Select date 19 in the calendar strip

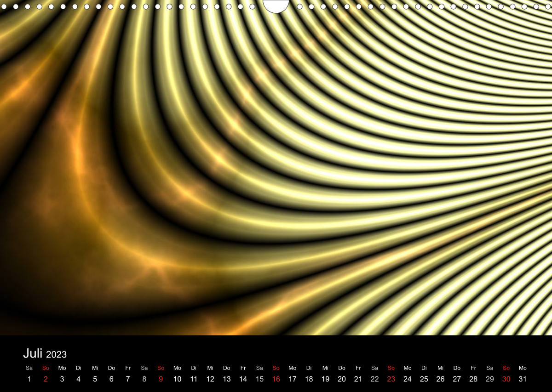325,379
